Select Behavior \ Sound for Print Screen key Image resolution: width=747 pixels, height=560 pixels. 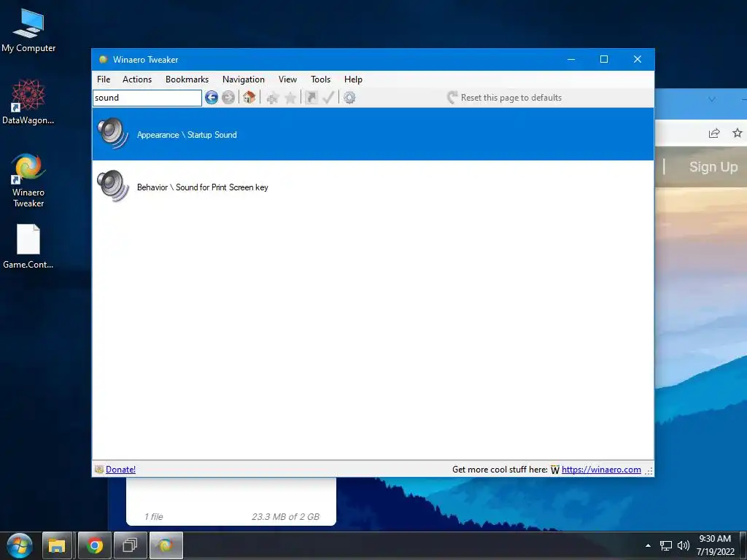[373, 187]
